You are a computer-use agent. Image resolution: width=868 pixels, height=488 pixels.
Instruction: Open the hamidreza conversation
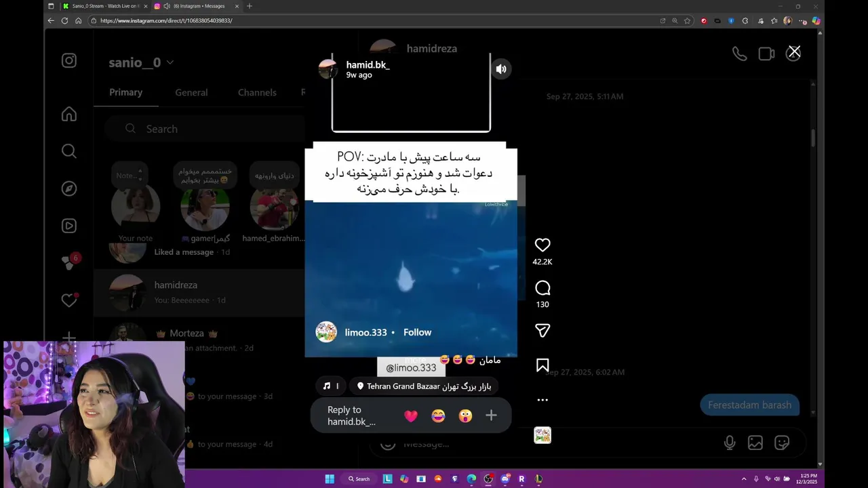click(x=198, y=292)
